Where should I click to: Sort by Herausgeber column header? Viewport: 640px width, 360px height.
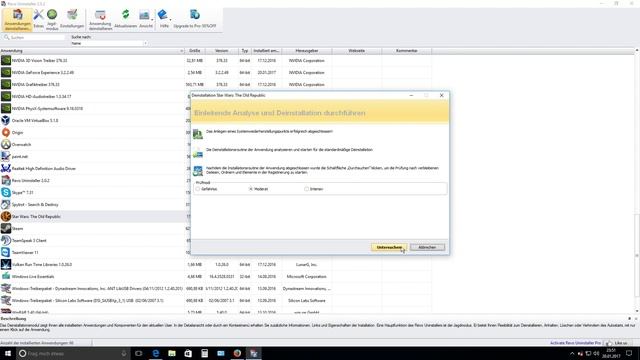[x=307, y=51]
